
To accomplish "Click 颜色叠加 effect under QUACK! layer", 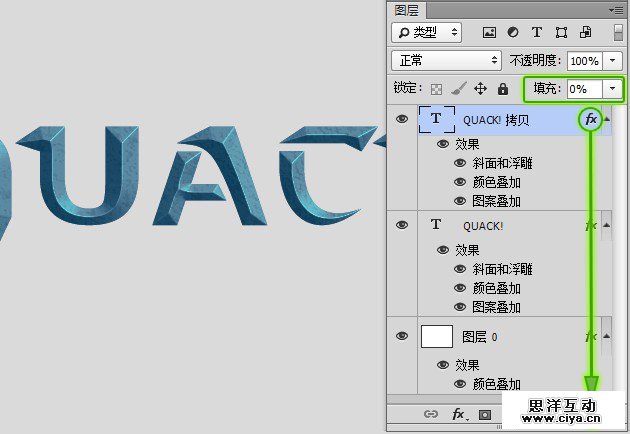I will 497,288.
